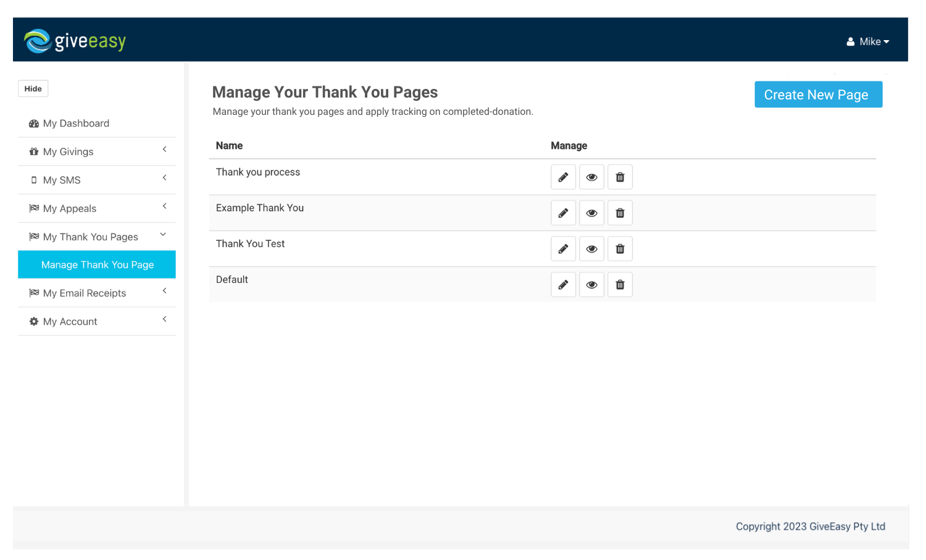Click the Manage column header
The height and width of the screenshot is (560, 926).
tap(569, 146)
